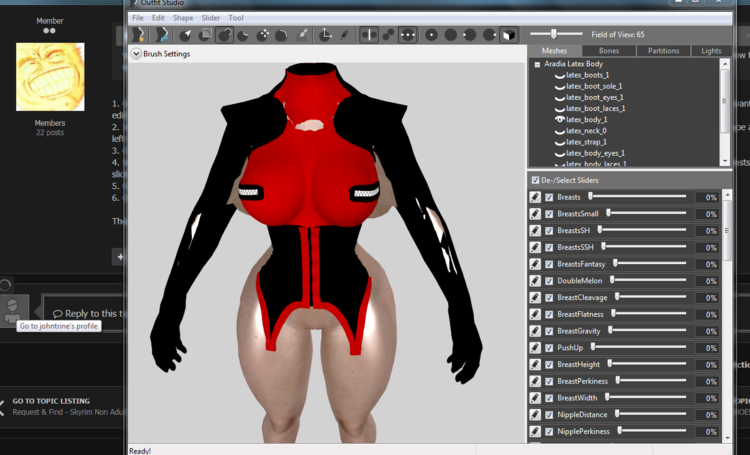Open the Edit menu
The image size is (750, 455).
point(158,18)
